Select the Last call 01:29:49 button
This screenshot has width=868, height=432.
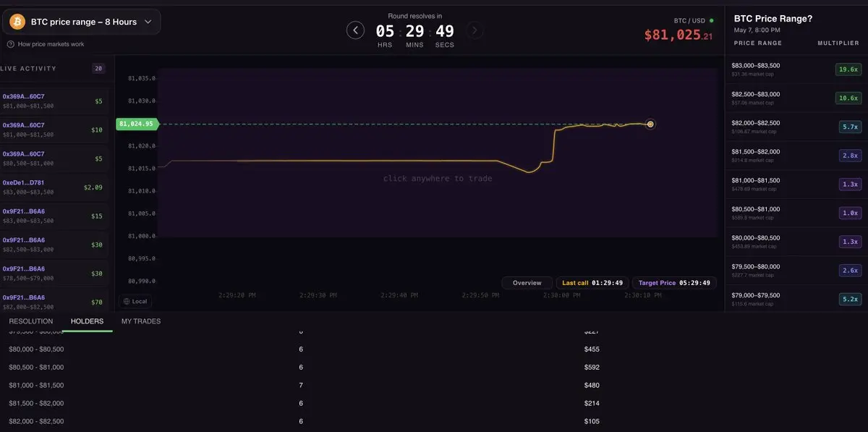(x=592, y=283)
